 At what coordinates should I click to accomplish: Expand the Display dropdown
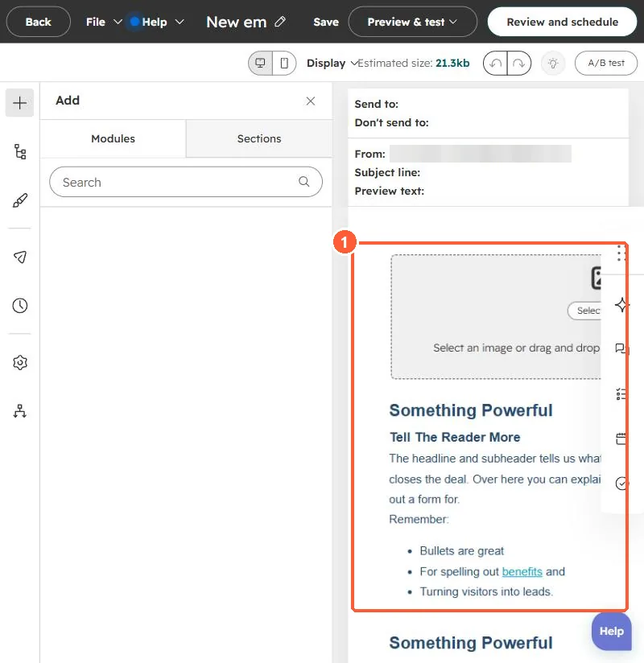tap(332, 63)
